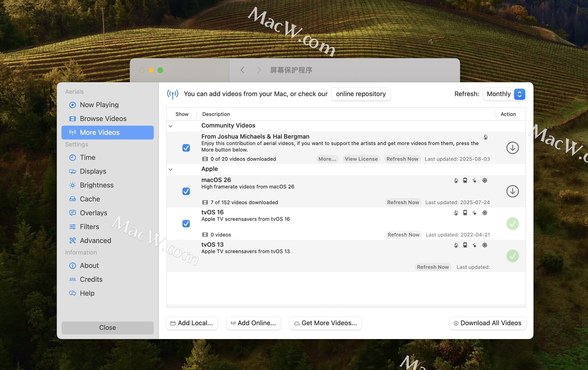Click "7 of 152 videos downloaded" text
588x370 pixels.
pos(244,202)
